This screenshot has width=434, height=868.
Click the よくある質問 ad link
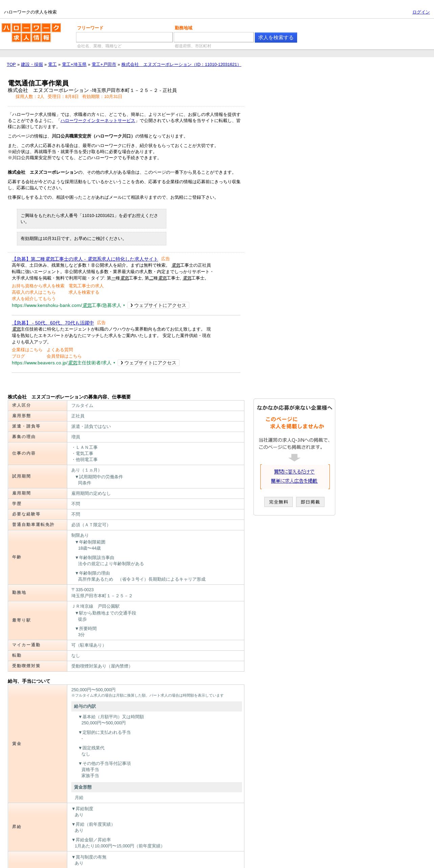[60, 350]
